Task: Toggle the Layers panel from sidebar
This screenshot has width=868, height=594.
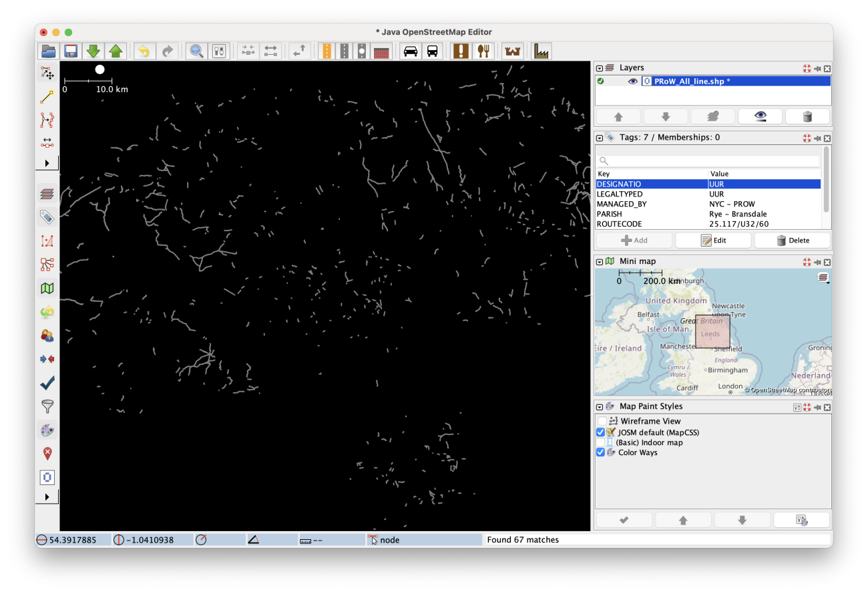Action: click(47, 194)
